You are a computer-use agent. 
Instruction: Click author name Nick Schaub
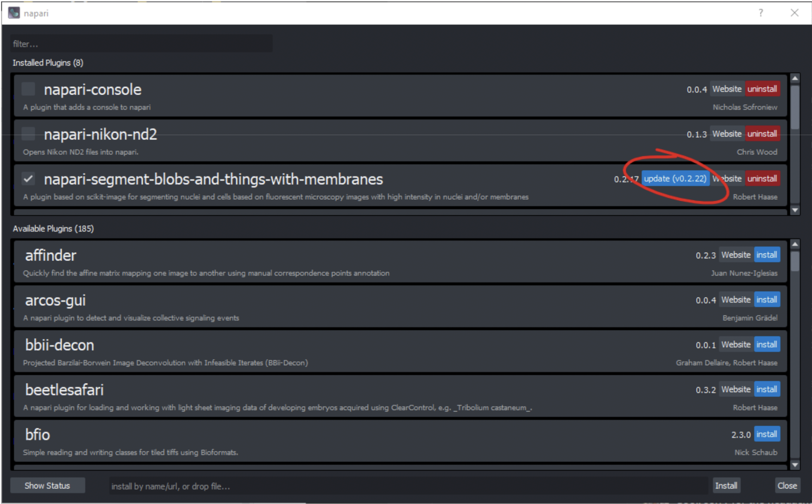[756, 452]
